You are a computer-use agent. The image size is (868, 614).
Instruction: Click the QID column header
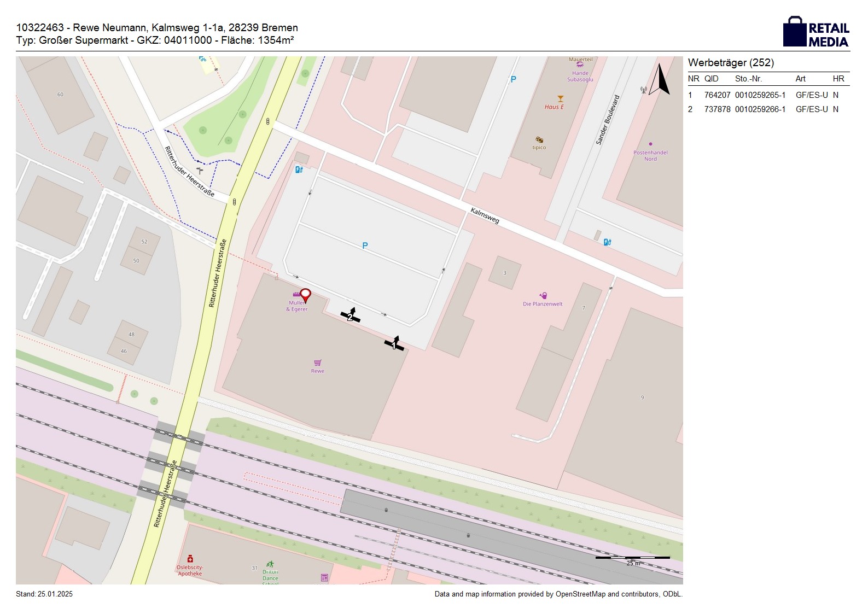click(x=711, y=79)
